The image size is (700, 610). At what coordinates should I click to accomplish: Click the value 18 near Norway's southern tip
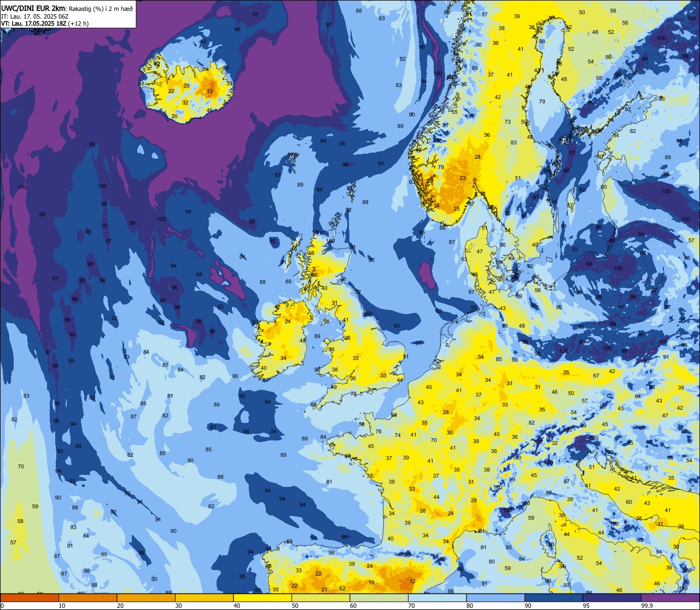point(436,206)
